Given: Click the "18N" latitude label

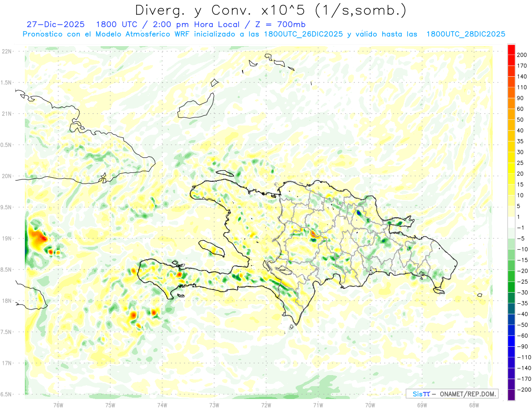Looking at the screenshot, I should (x=6, y=301).
